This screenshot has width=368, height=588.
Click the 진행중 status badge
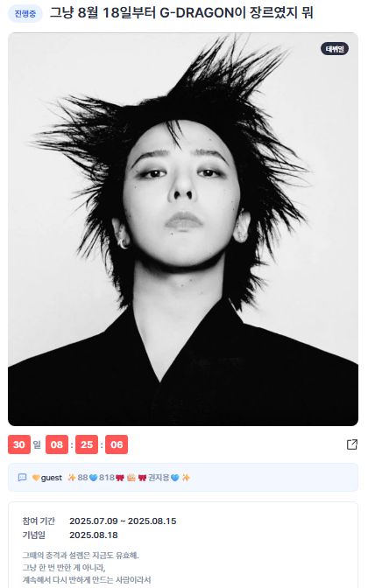click(x=25, y=14)
